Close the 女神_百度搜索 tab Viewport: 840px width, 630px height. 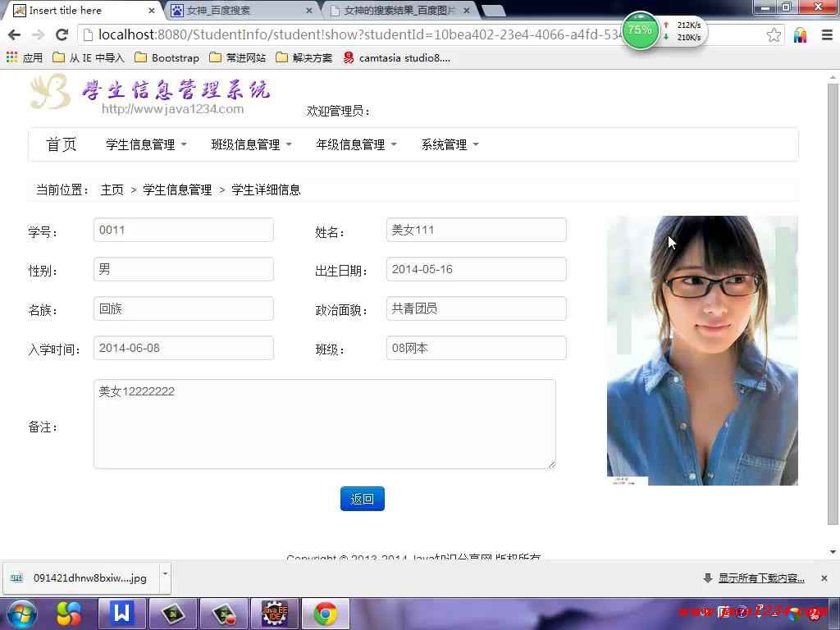(309, 10)
